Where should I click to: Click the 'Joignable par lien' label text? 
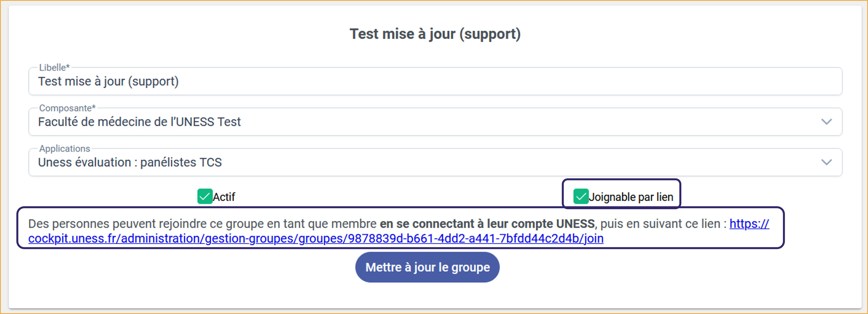coord(631,197)
